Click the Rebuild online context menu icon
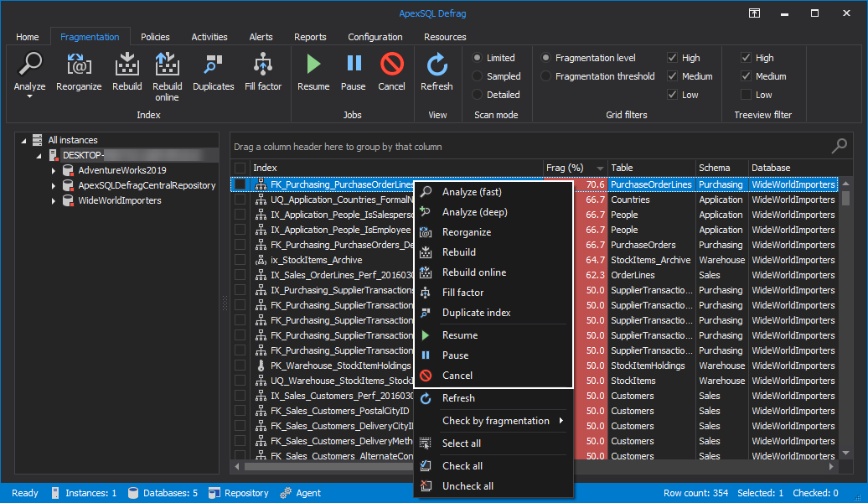Image resolution: width=868 pixels, height=503 pixels. tap(425, 272)
